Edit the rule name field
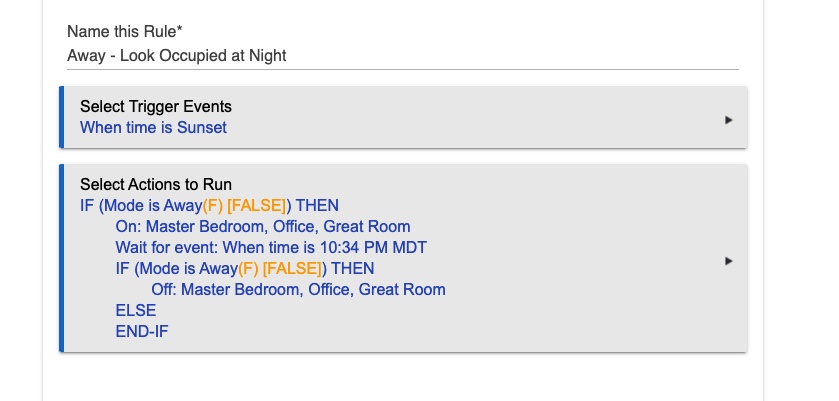Image resolution: width=839 pixels, height=401 pixels. click(402, 56)
